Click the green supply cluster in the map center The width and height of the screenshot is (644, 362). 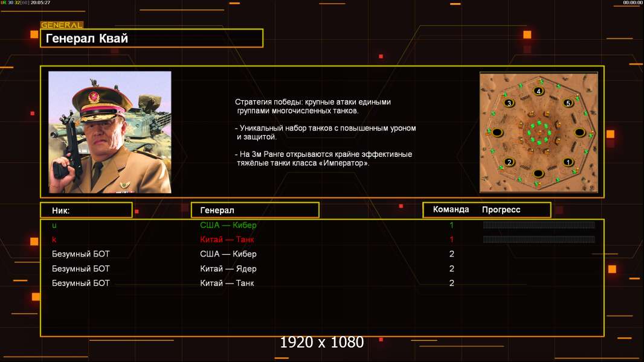tap(539, 132)
